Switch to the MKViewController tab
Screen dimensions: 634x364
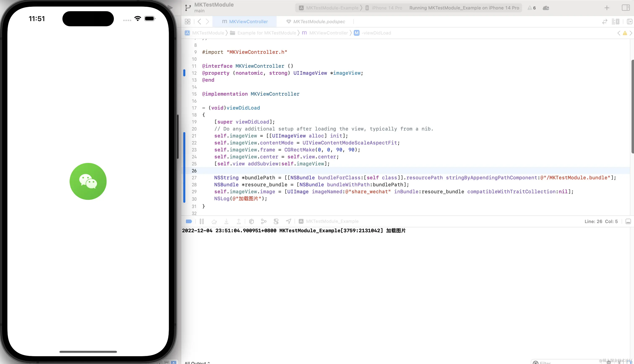pyautogui.click(x=245, y=22)
